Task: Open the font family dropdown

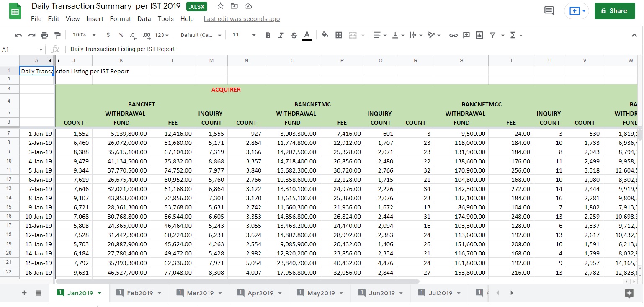Action: 201,35
